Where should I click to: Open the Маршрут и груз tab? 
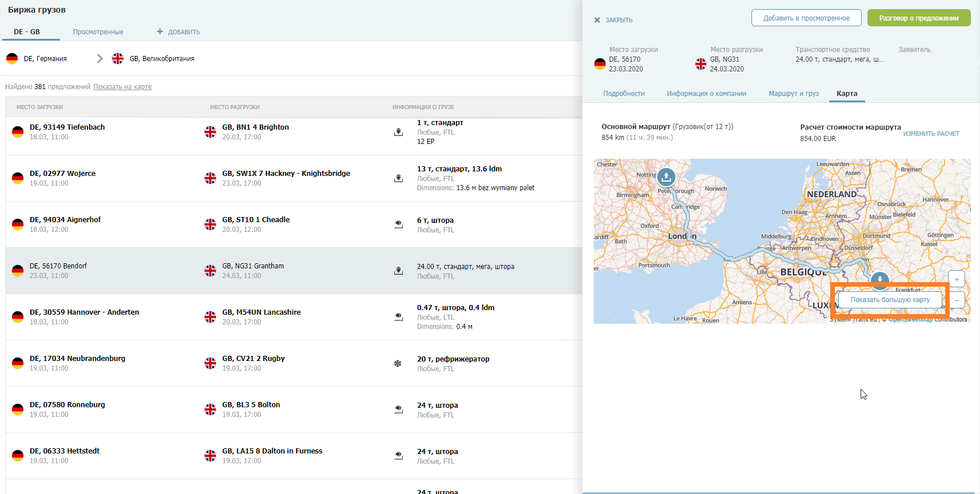tap(794, 94)
